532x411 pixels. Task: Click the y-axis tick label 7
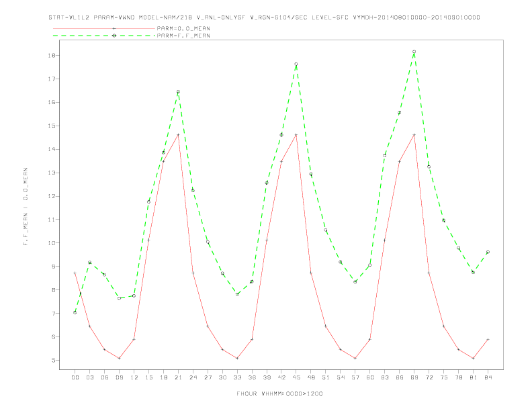[54, 314]
